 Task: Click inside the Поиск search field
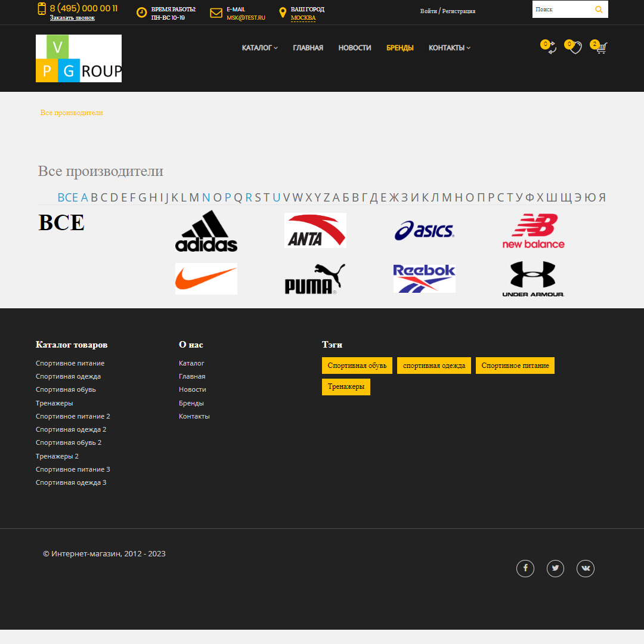click(561, 10)
